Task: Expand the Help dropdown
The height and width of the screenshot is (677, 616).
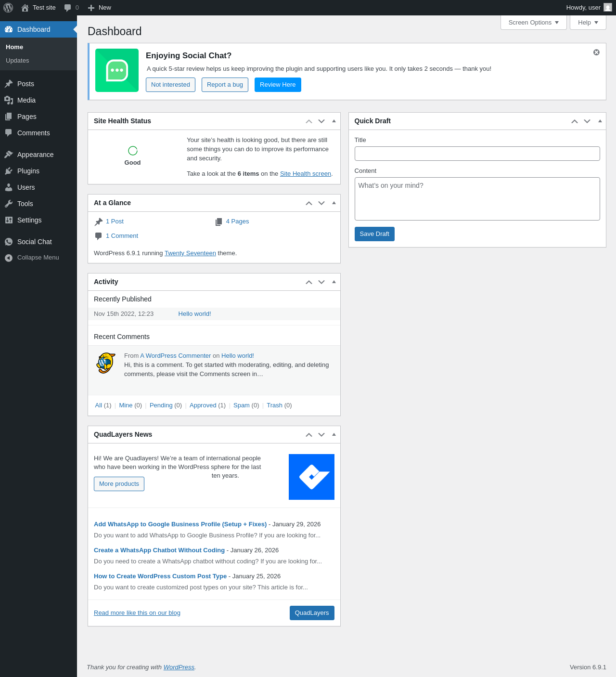Action: click(588, 23)
